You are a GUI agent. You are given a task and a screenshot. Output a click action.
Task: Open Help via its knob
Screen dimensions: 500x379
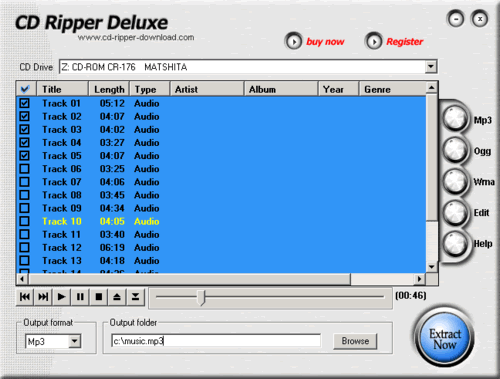click(455, 243)
